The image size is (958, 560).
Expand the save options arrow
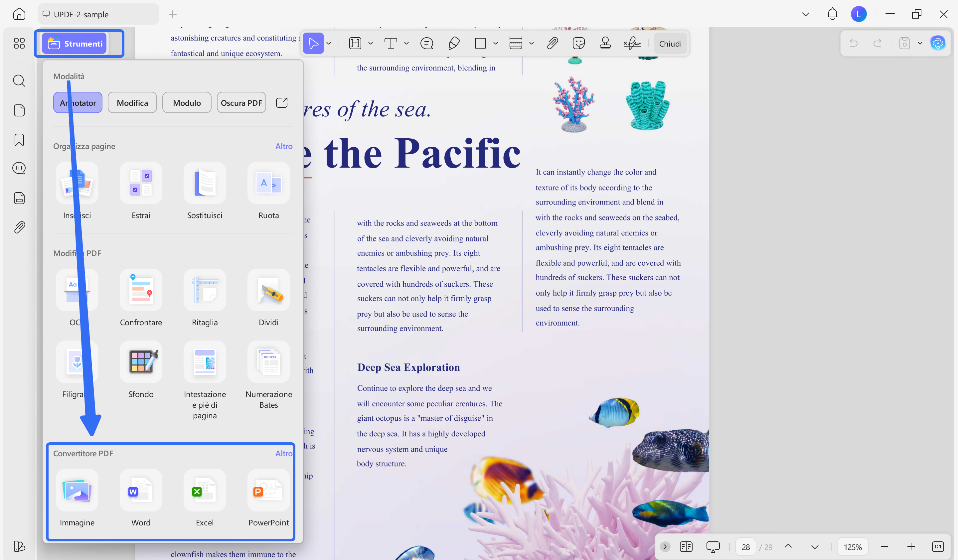point(920,43)
